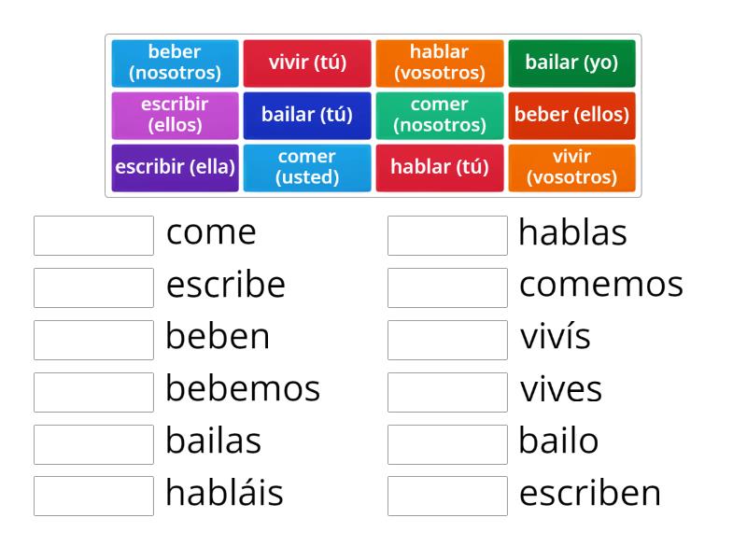The width and height of the screenshot is (747, 560).
Task: Choose the 'comer (nosotros)' tile
Action: (x=439, y=115)
